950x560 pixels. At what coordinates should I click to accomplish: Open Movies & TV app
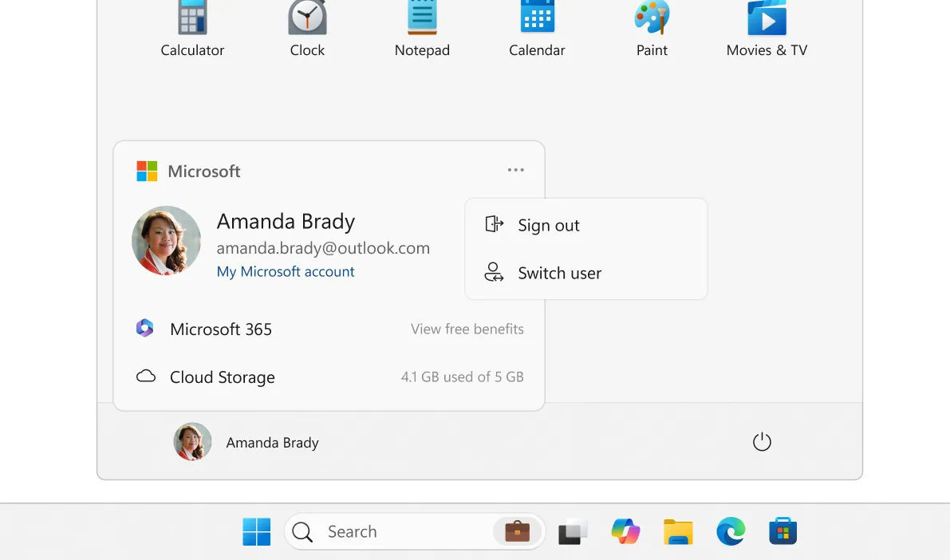(x=767, y=29)
